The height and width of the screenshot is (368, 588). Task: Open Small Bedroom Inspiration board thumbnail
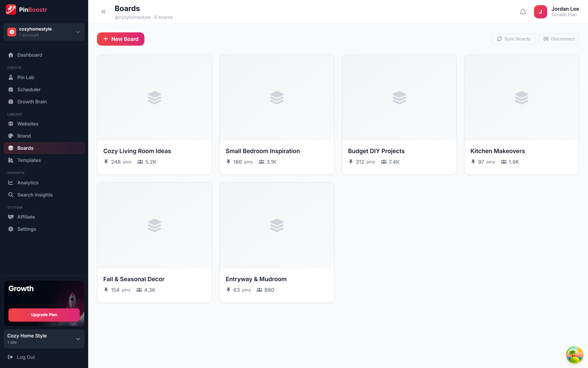(277, 98)
